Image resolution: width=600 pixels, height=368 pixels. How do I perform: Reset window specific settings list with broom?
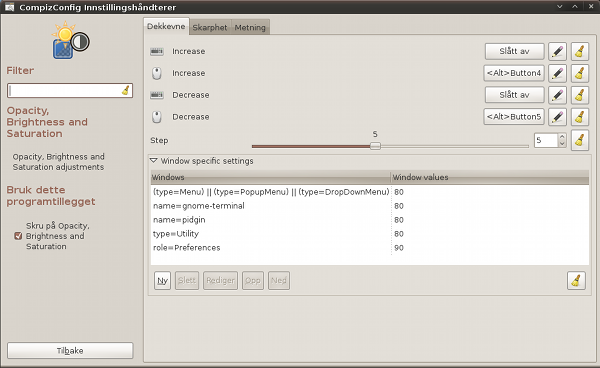(x=576, y=281)
